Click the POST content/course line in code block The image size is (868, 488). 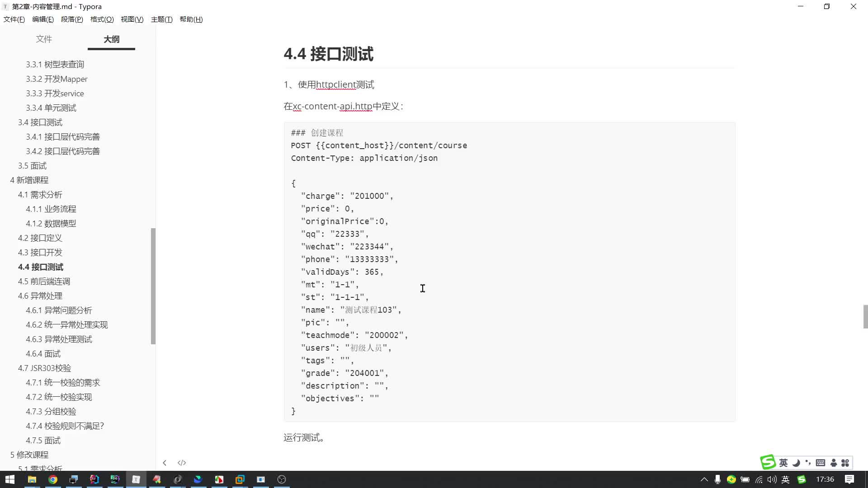(379, 145)
